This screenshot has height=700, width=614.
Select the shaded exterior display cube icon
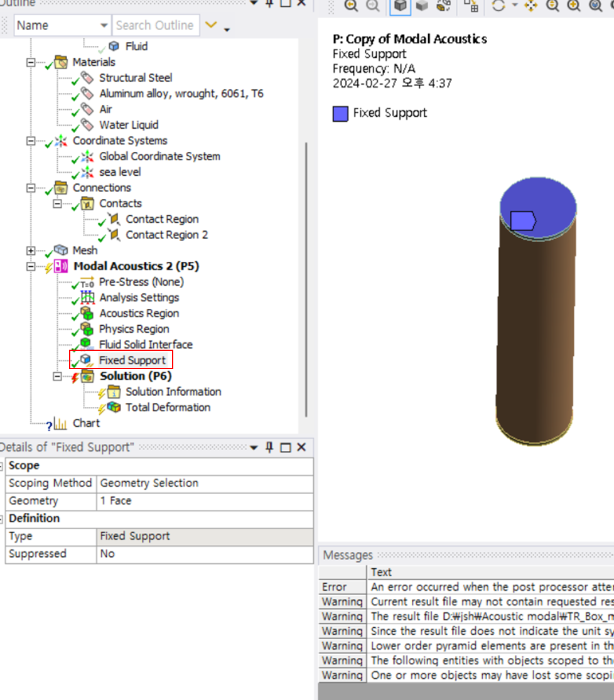pyautogui.click(x=399, y=6)
